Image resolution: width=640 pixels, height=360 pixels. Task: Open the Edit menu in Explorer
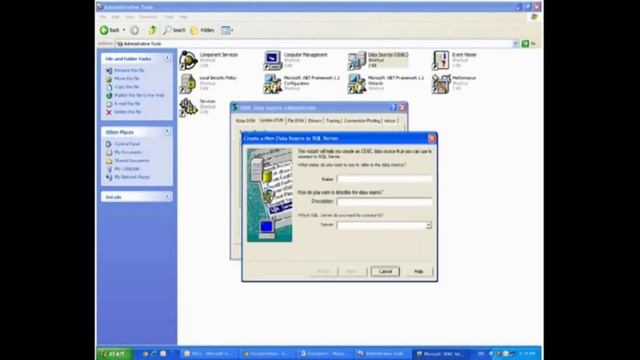[116, 17]
